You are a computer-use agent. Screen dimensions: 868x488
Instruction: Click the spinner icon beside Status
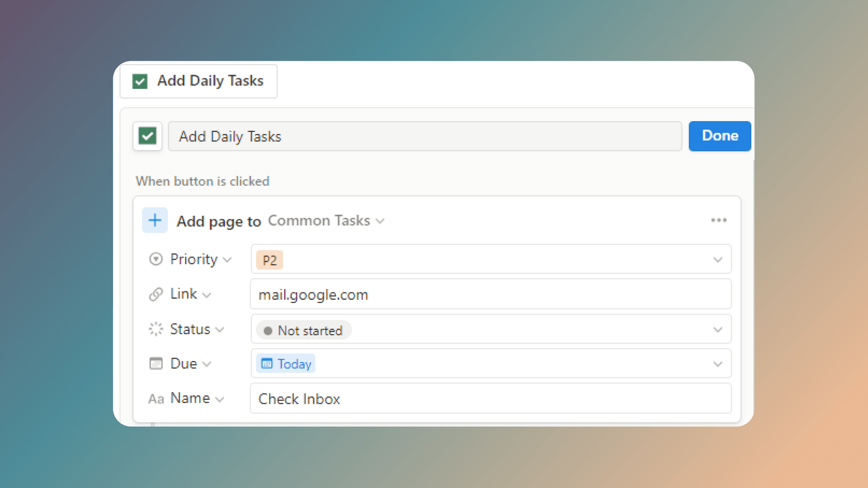155,329
